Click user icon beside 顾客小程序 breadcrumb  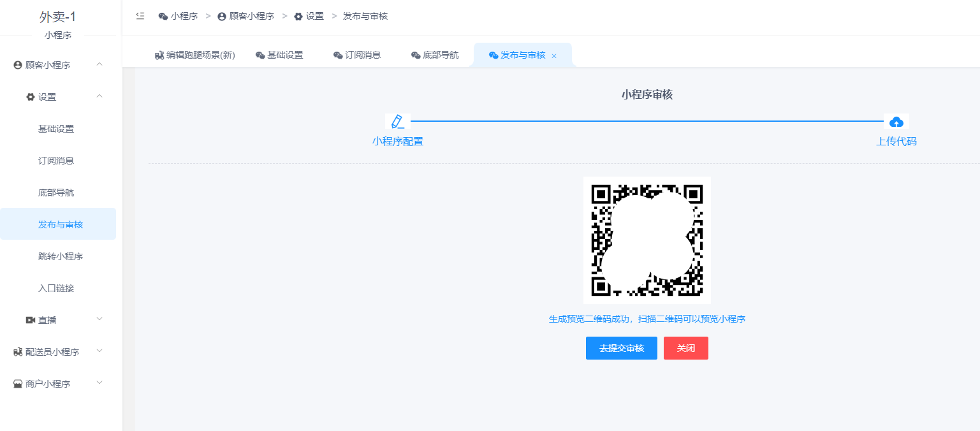(x=222, y=17)
